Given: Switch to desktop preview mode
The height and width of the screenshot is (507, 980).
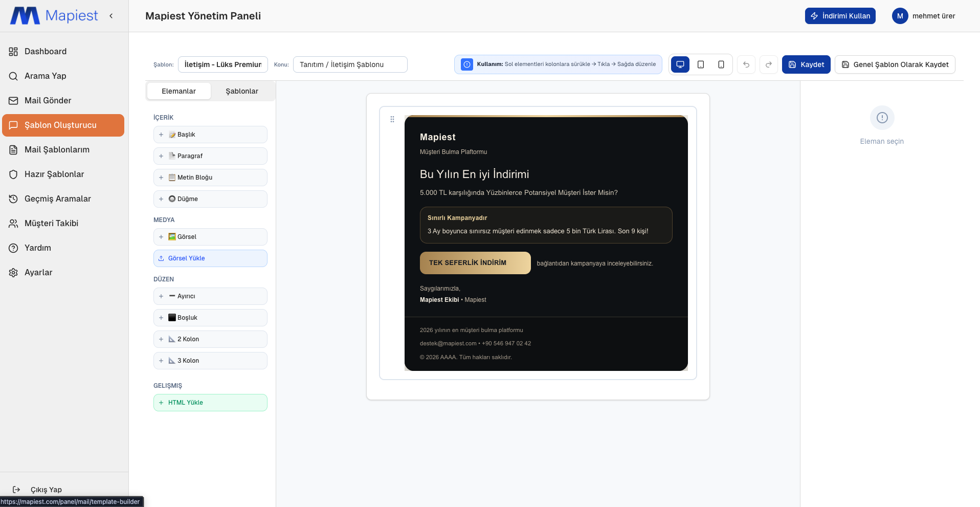Looking at the screenshot, I should coord(680,64).
